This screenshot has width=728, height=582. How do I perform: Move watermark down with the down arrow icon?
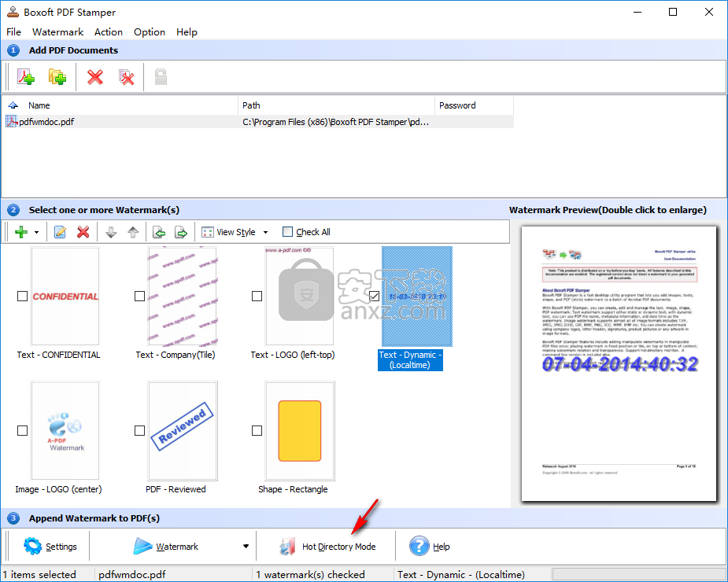tap(111, 231)
